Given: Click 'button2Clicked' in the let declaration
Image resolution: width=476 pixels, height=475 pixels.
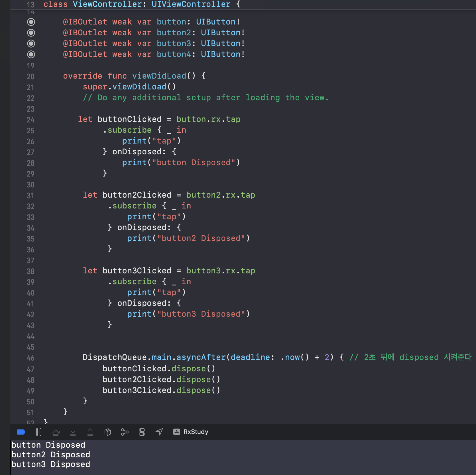Looking at the screenshot, I should click(137, 195).
